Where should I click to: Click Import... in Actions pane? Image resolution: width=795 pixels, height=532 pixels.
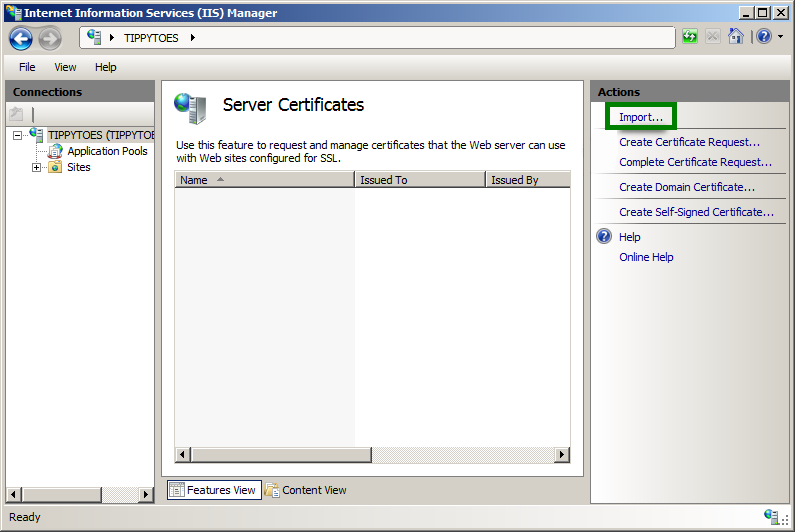641,117
